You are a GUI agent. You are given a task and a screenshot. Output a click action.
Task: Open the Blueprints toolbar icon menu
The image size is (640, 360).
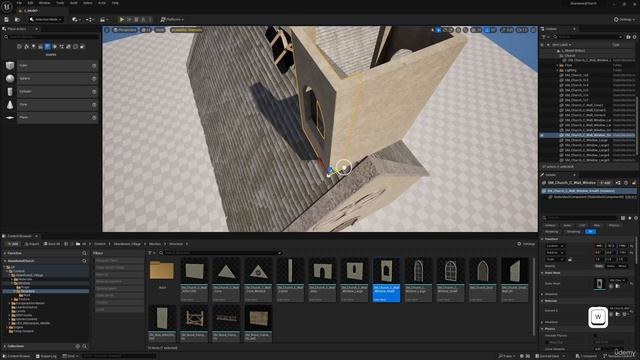(x=90, y=20)
